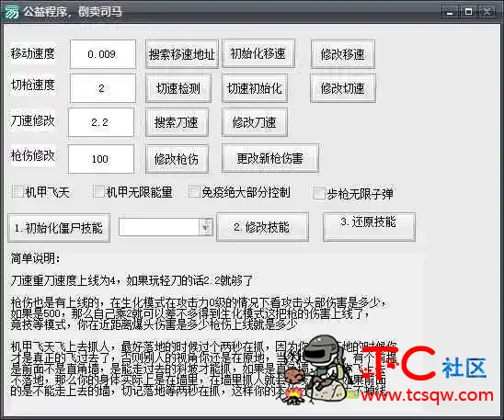504x420 pixels.
Task: Click the 易 application icon in title bar
Action: (11, 12)
